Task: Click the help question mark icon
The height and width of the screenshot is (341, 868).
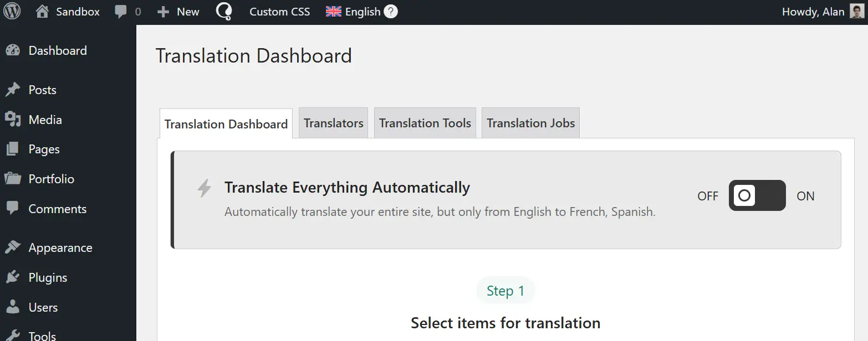Action: 391,12
